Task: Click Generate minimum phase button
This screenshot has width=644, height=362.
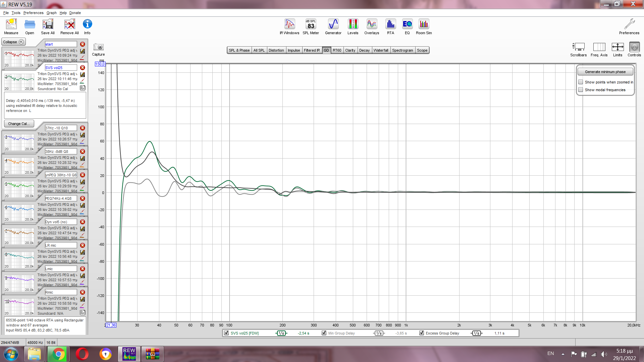Action: coord(605,72)
